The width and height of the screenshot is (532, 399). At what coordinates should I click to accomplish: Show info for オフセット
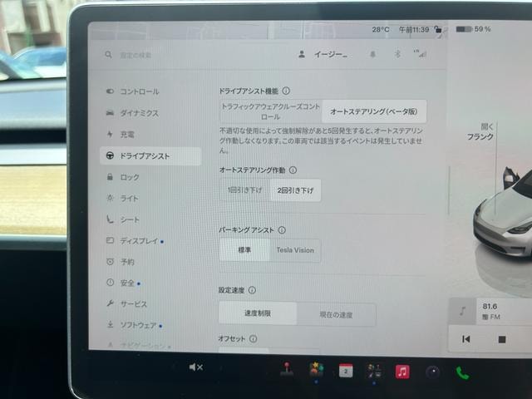click(x=253, y=338)
